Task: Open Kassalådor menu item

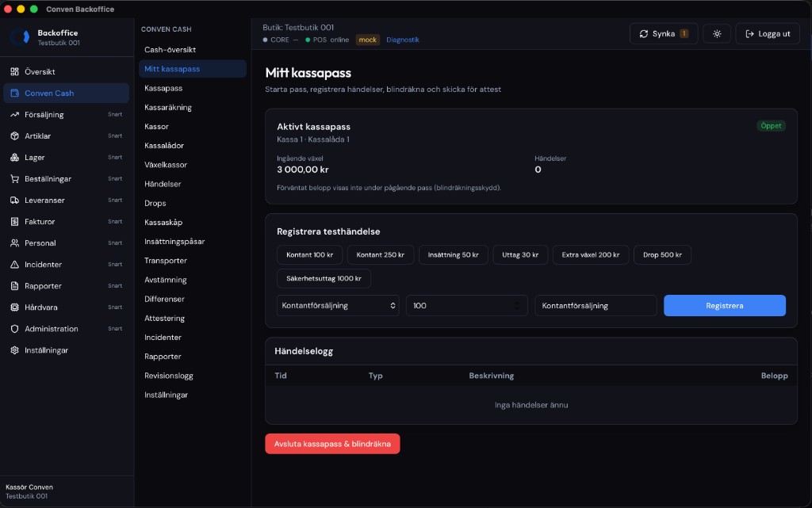Action: pos(192,145)
